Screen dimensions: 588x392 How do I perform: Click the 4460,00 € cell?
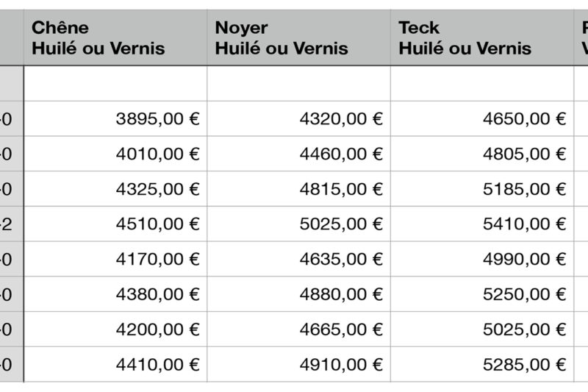pyautogui.click(x=341, y=154)
